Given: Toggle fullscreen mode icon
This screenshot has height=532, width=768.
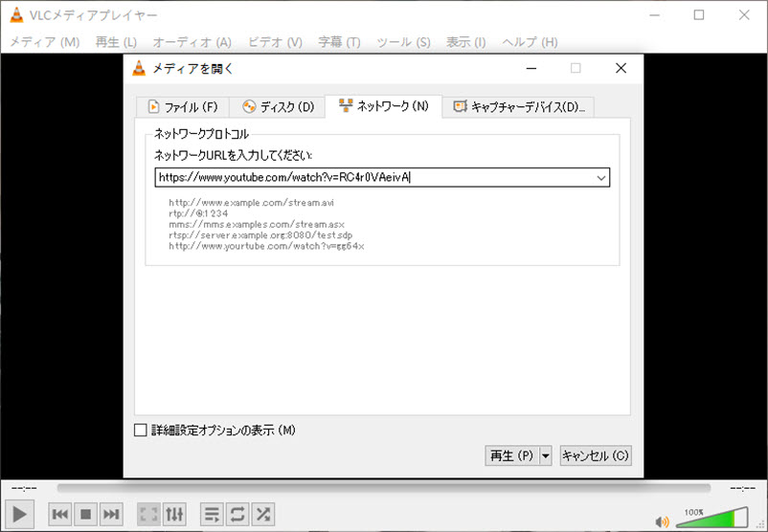Looking at the screenshot, I should [x=148, y=514].
